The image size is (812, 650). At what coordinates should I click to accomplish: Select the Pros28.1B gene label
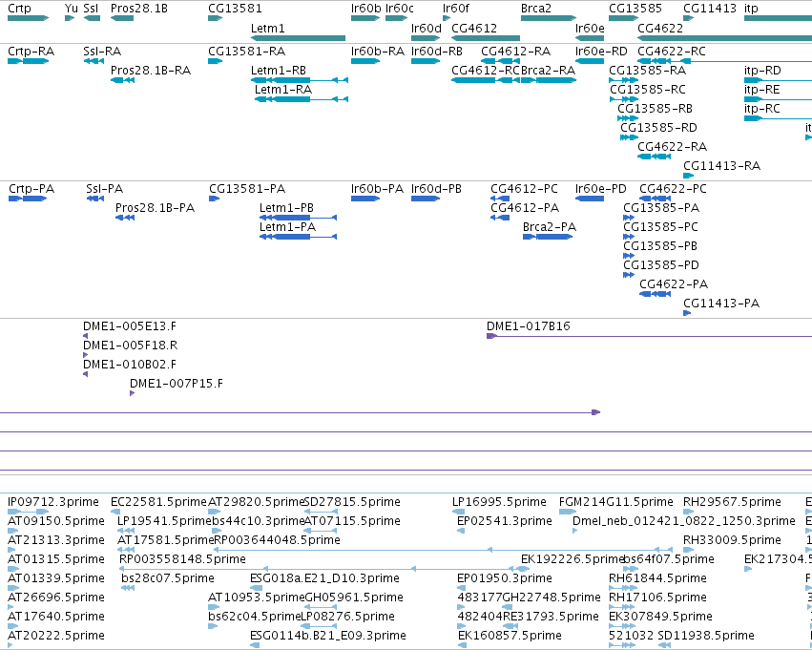coord(138,9)
